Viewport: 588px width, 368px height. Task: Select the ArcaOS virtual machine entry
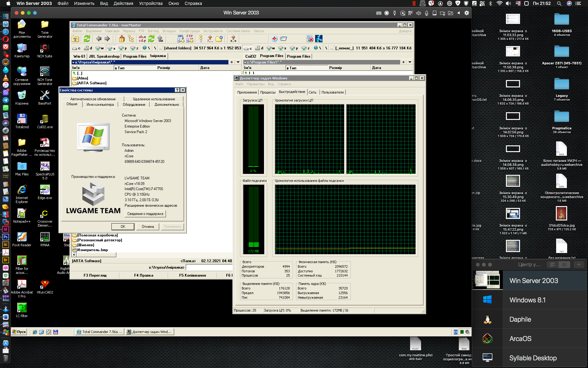point(529,339)
